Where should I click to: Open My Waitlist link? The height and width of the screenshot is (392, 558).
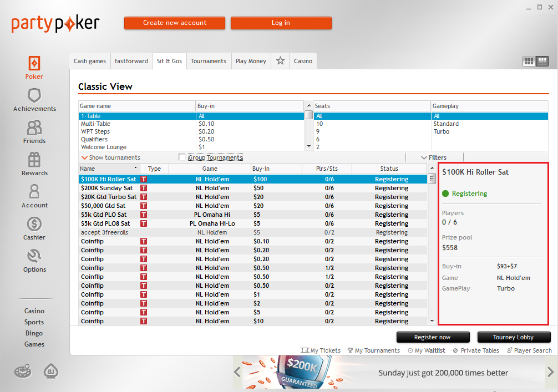pos(427,350)
